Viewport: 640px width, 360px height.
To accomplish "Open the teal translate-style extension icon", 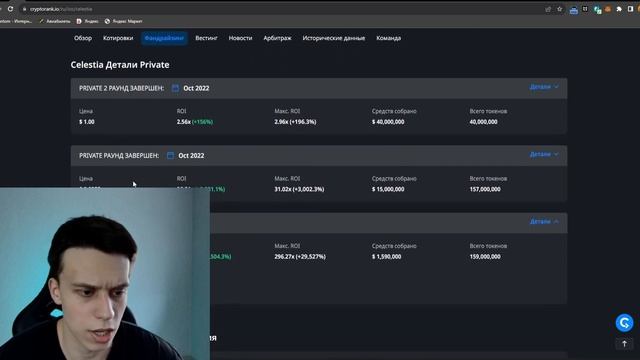I will tap(598, 10).
